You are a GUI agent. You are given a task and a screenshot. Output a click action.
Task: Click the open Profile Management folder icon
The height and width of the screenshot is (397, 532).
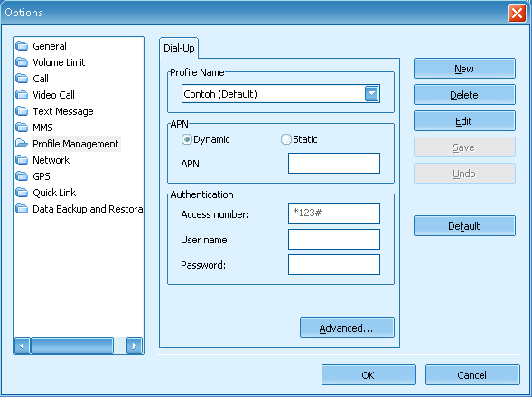click(x=22, y=144)
